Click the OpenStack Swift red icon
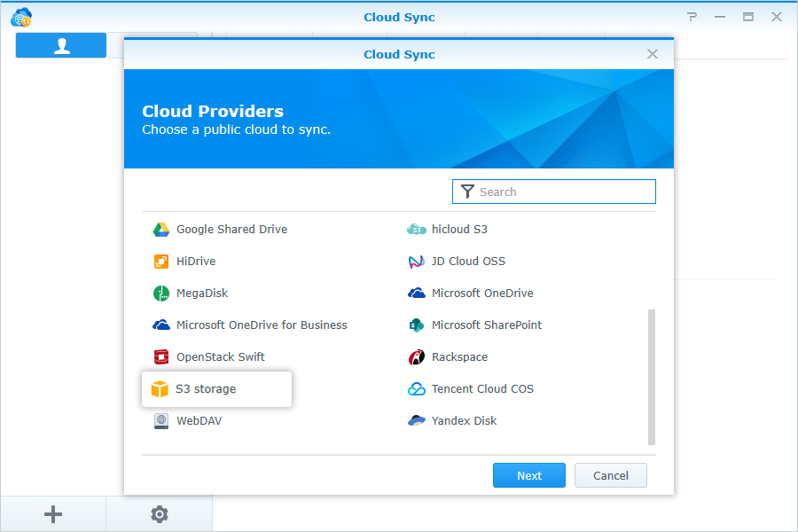Screen dimensions: 798x532 coord(161,356)
